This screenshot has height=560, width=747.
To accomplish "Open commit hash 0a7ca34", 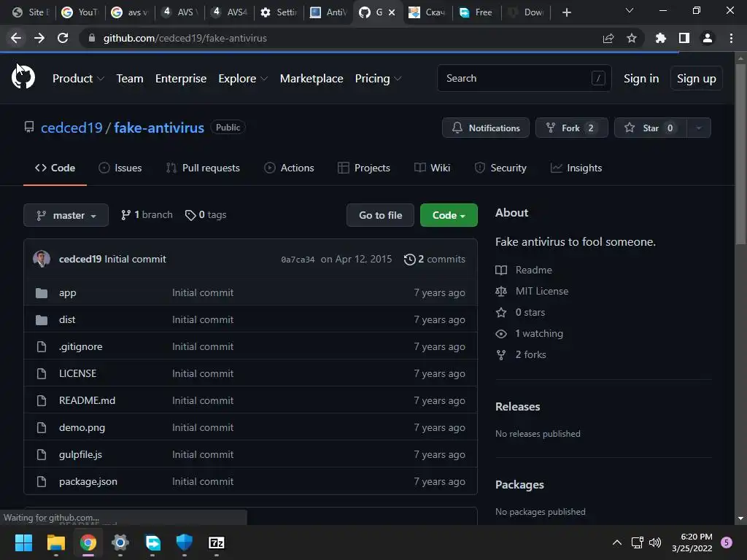I will pyautogui.click(x=298, y=260).
